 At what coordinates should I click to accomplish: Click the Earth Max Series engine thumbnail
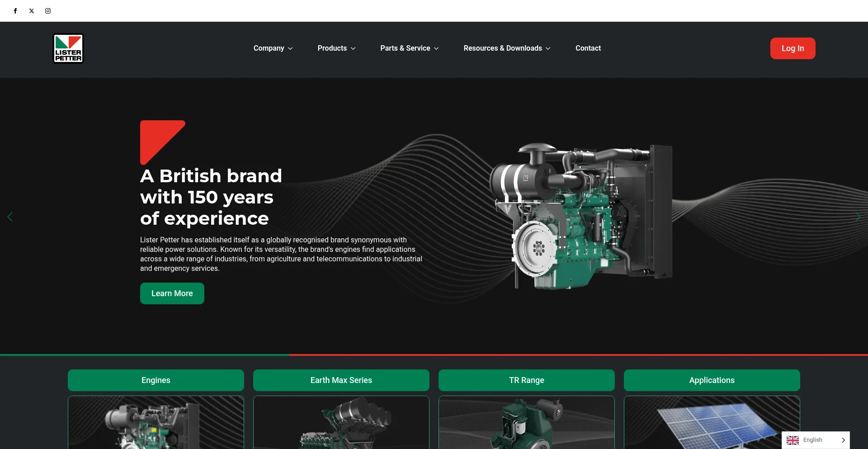tap(341, 422)
